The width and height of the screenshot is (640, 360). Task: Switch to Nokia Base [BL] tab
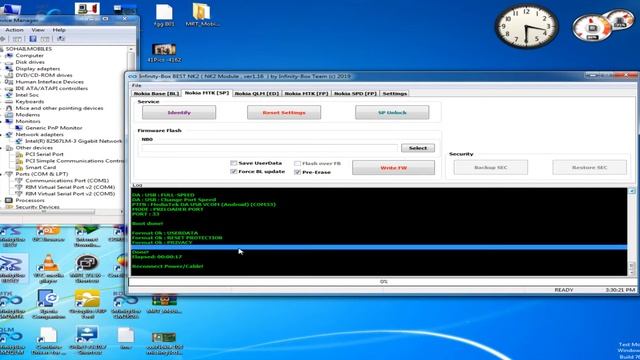pyautogui.click(x=156, y=93)
